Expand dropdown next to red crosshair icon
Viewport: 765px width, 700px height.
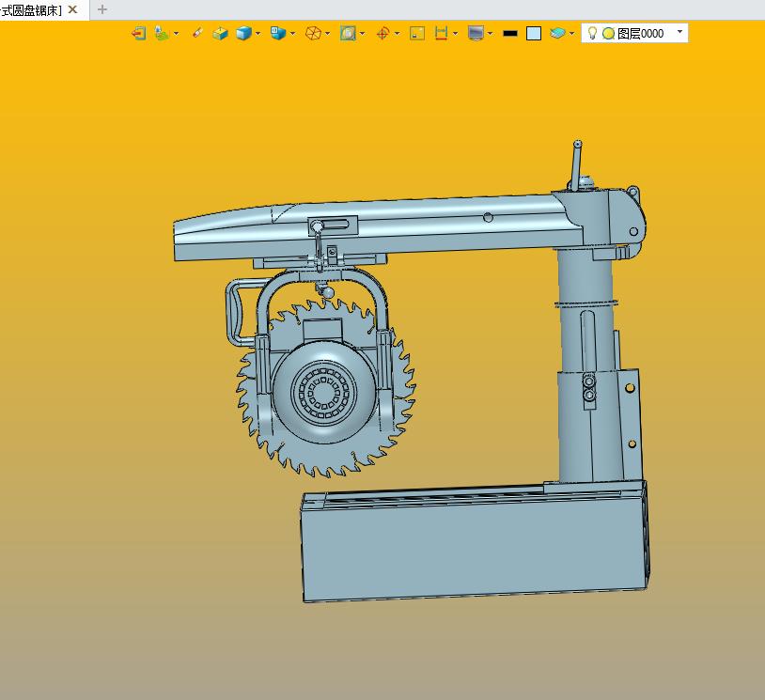tap(398, 34)
